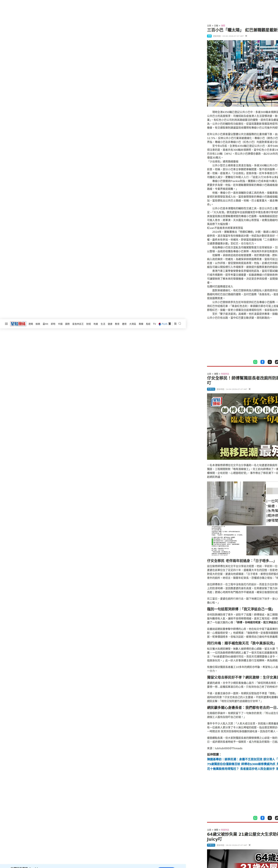278x868 pixels.
Task: Open the 仔女全移民 banner image
Action: [243, 427]
